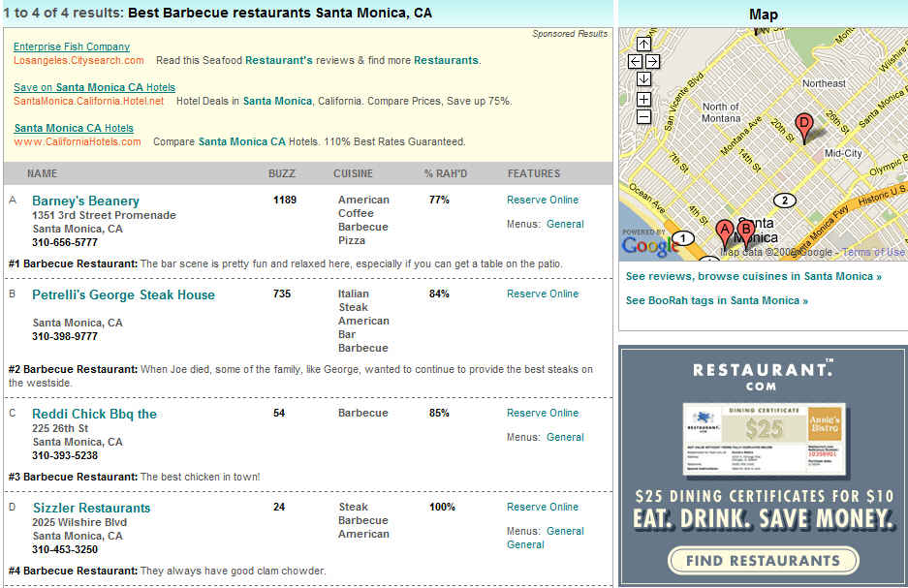Screen dimensions: 908x588
Task: Click the $25 dining certificate image
Action: click(x=765, y=439)
